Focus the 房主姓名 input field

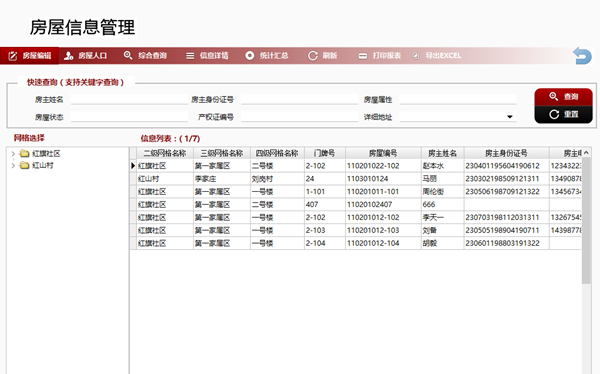point(129,99)
